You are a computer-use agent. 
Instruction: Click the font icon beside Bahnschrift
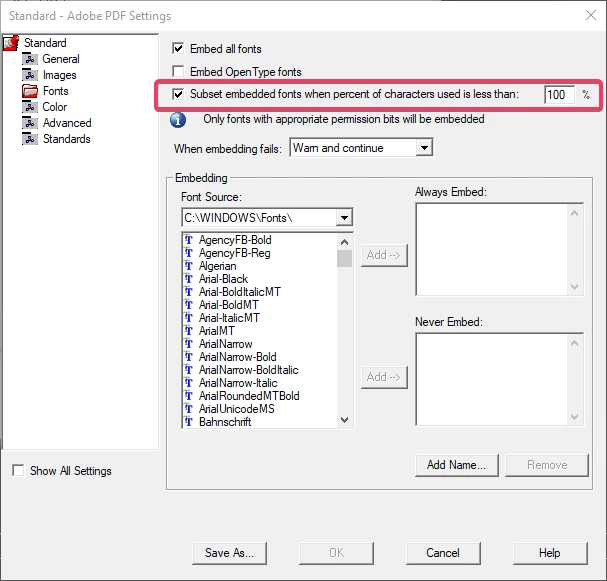click(189, 422)
